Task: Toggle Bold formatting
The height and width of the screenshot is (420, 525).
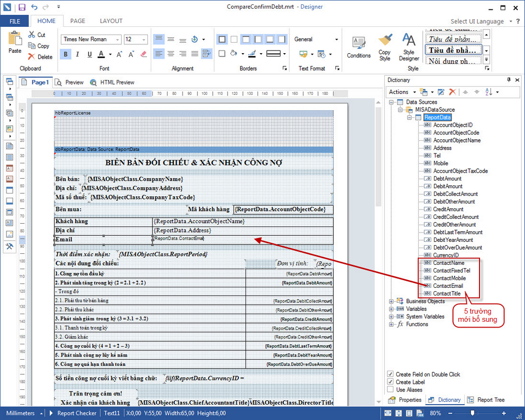Action: pos(65,54)
